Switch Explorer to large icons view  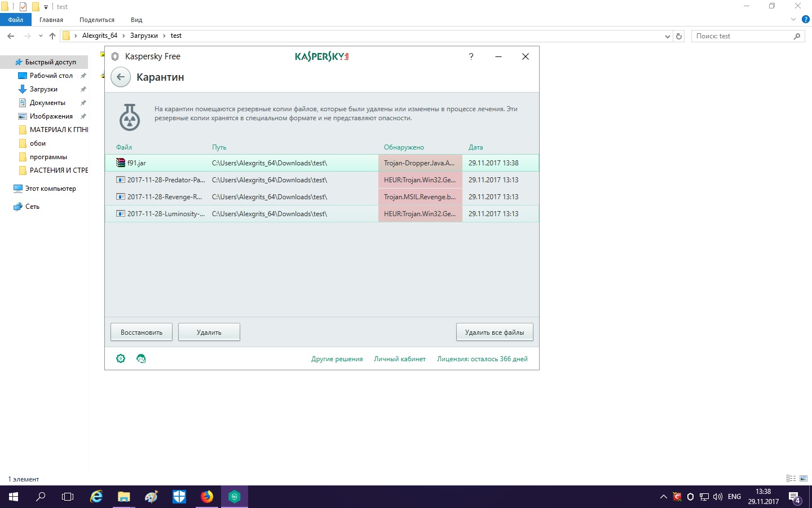pos(804,479)
